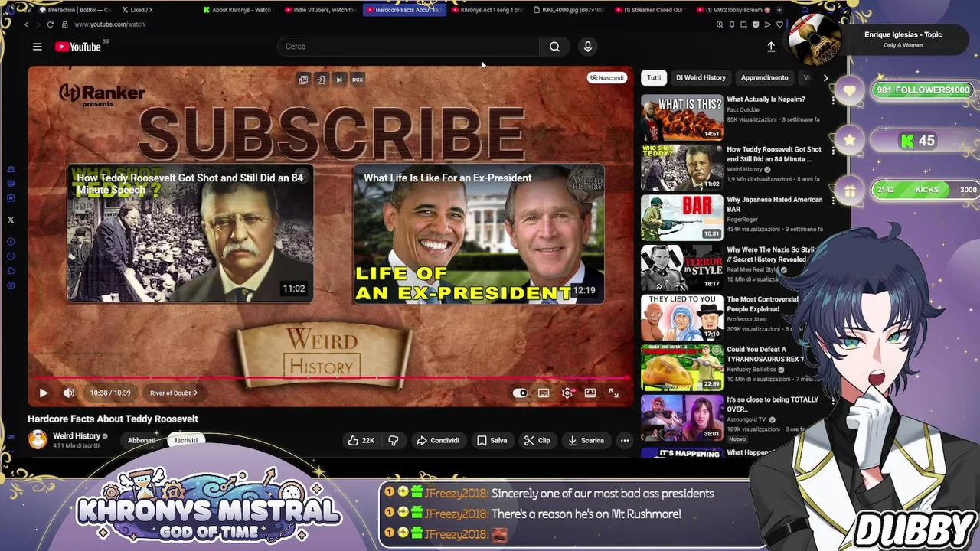Open Teddy Roosevelt Got Shot end-screen video
This screenshot has height=551, width=980.
pyautogui.click(x=190, y=233)
